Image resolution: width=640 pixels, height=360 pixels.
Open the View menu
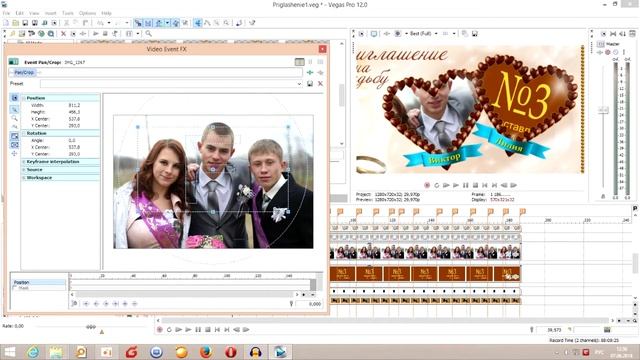point(34,13)
